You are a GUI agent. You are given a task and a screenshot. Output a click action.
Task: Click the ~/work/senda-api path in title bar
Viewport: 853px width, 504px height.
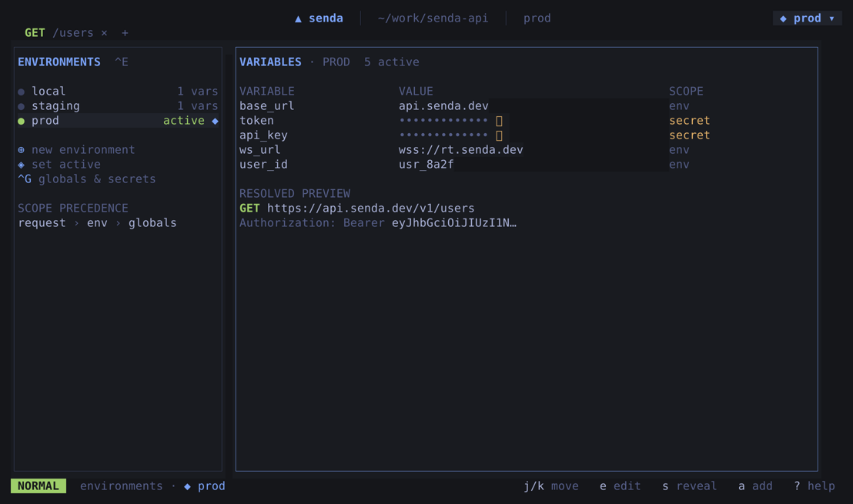click(x=433, y=18)
